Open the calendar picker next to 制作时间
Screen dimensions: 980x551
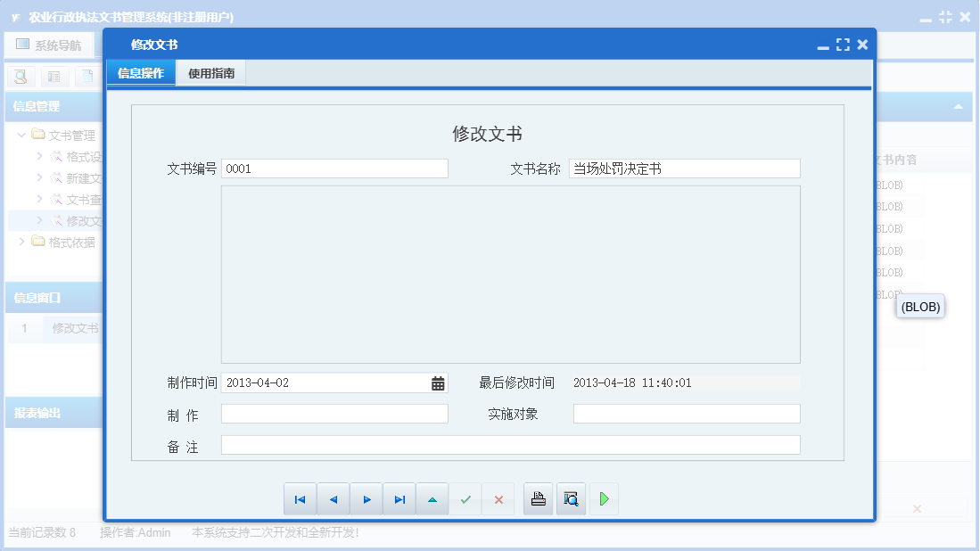coord(436,382)
